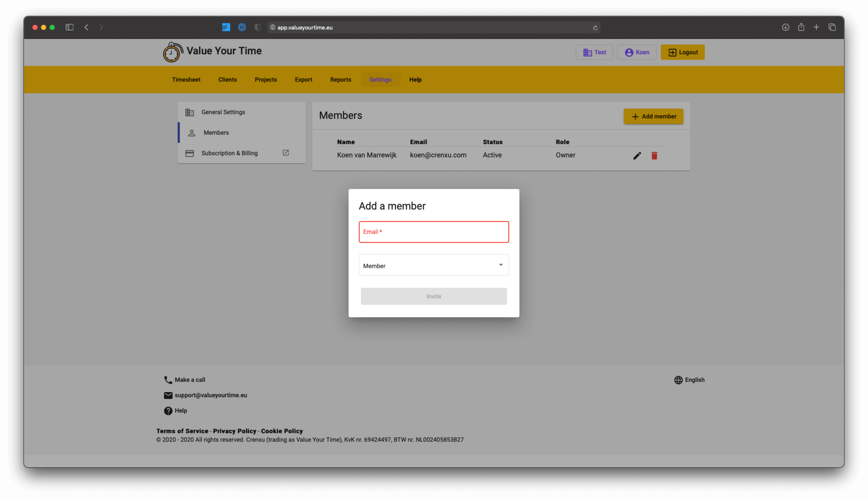Switch to the Timesheet tab

coord(186,80)
